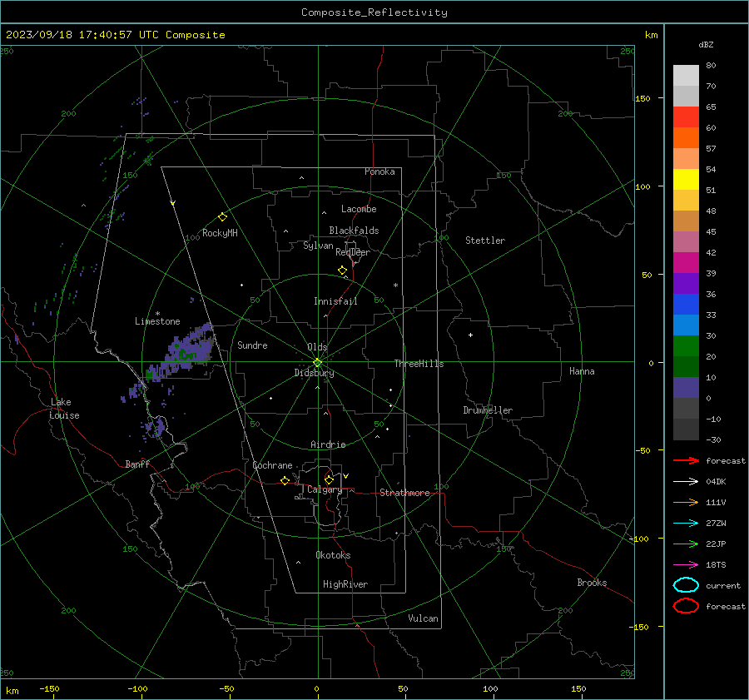749x700 pixels.
Task: Select the Okotoks label
Action: click(333, 555)
